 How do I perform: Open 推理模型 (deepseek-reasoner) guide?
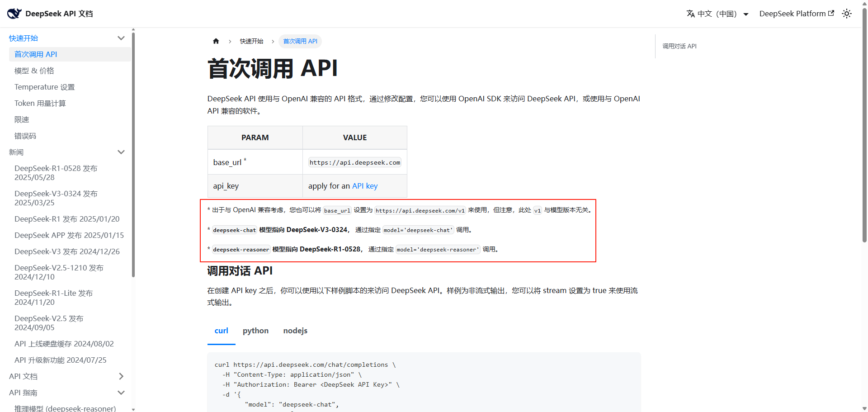point(65,408)
